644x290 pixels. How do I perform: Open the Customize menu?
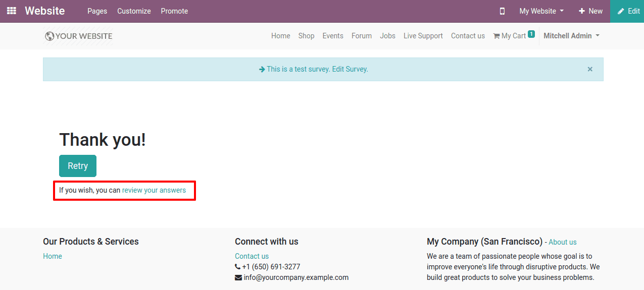pyautogui.click(x=134, y=11)
